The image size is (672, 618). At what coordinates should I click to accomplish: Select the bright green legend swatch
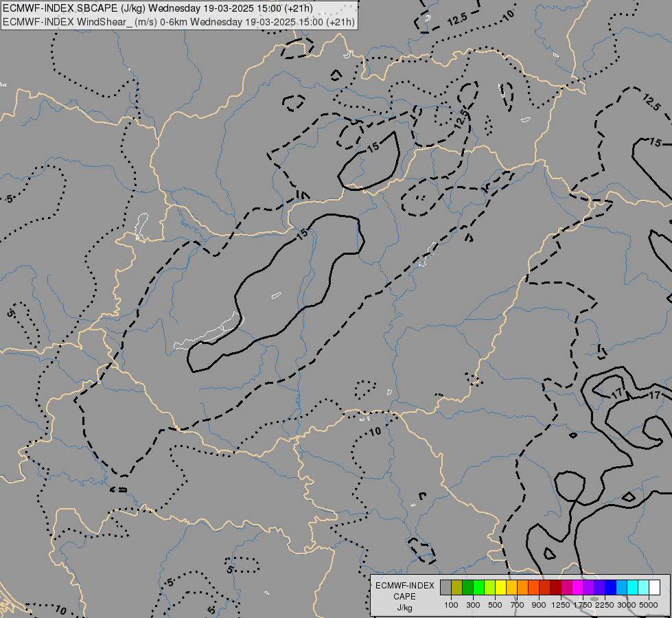(478, 588)
